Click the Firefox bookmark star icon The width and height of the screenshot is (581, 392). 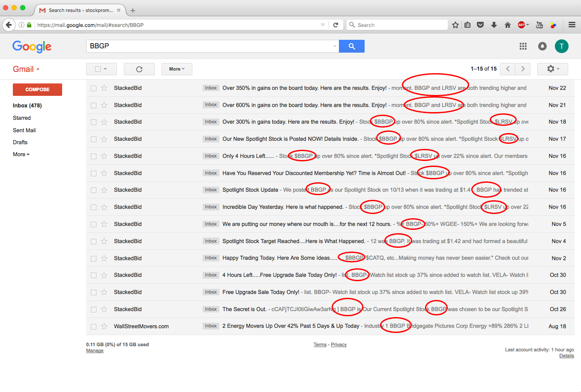pyautogui.click(x=455, y=25)
